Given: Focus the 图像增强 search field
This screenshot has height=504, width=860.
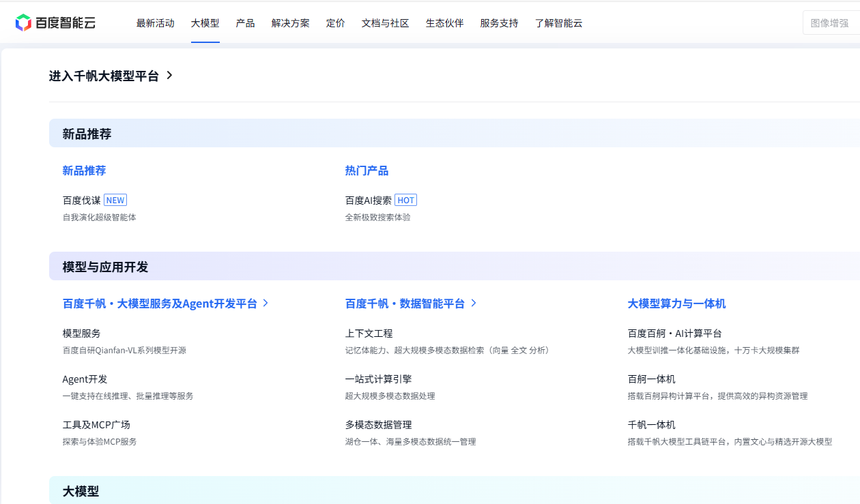Looking at the screenshot, I should [x=831, y=23].
